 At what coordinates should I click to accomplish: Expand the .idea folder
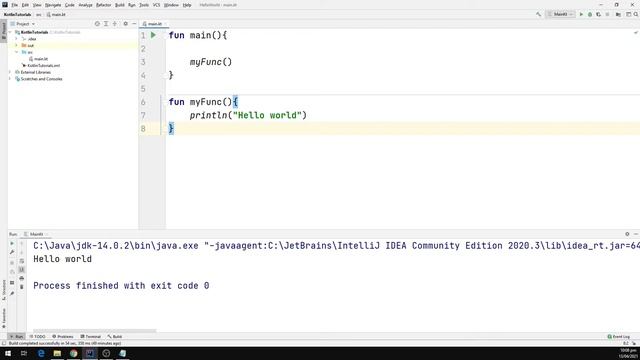tap(17, 39)
